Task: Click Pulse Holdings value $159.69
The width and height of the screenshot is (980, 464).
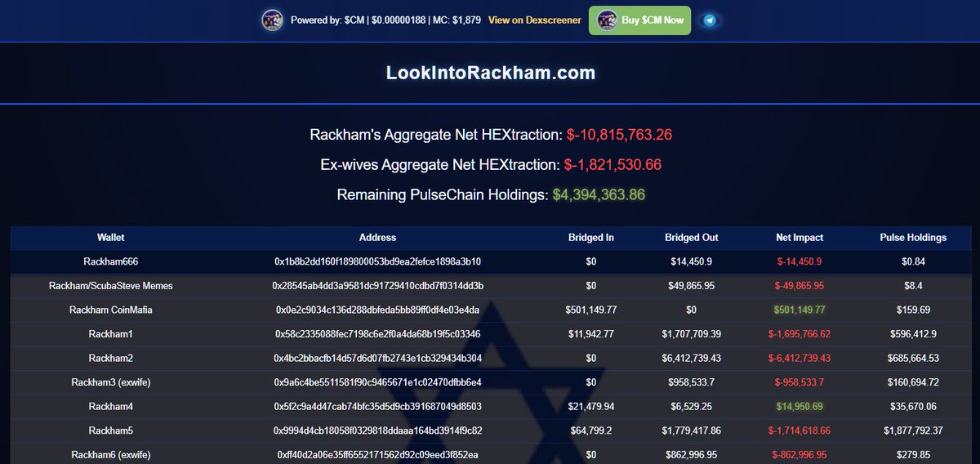Action: tap(913, 310)
